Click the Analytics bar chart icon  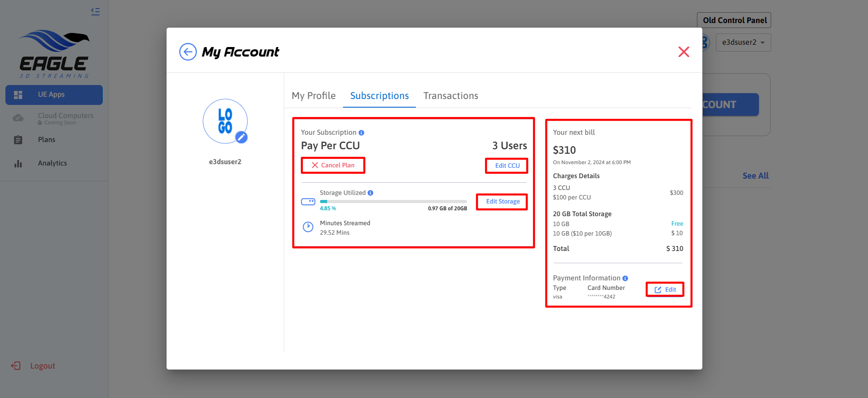tap(18, 163)
